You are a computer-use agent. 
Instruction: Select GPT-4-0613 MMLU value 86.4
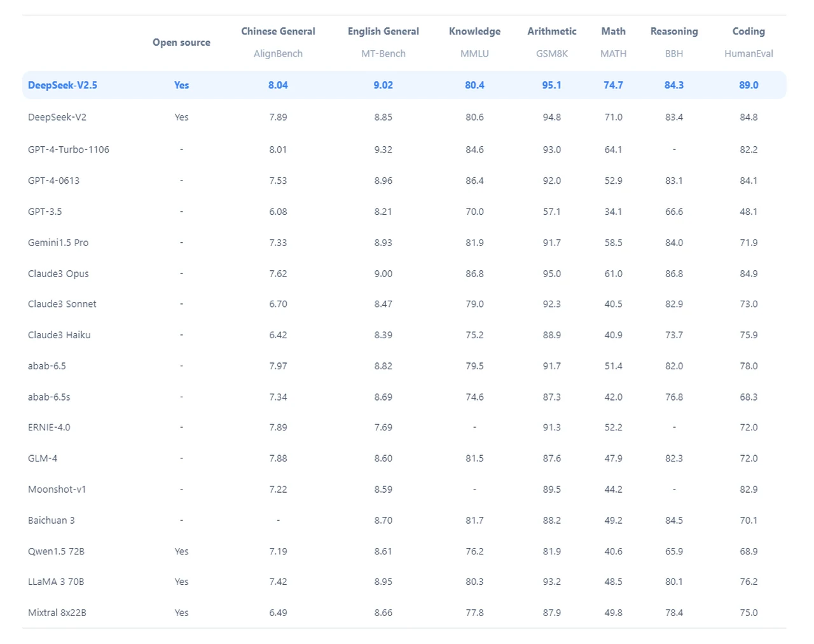[474, 181]
